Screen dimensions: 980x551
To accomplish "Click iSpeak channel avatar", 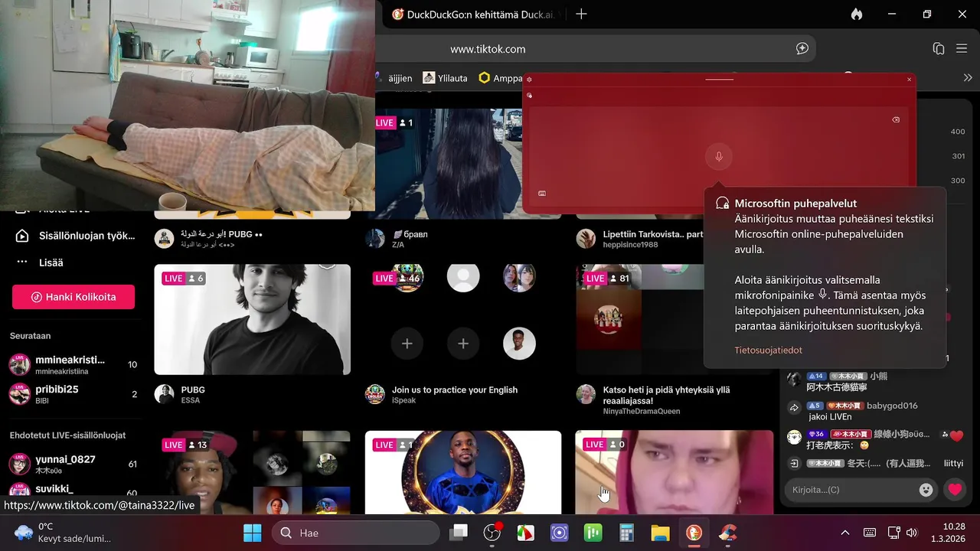I will click(x=375, y=394).
